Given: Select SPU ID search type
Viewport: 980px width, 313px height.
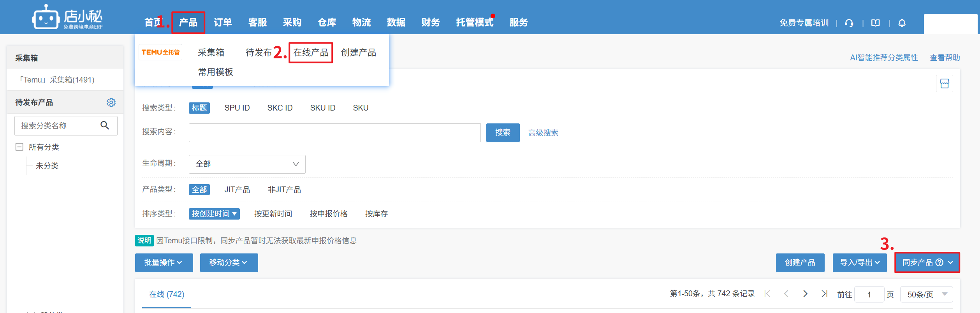Looking at the screenshot, I should 237,108.
